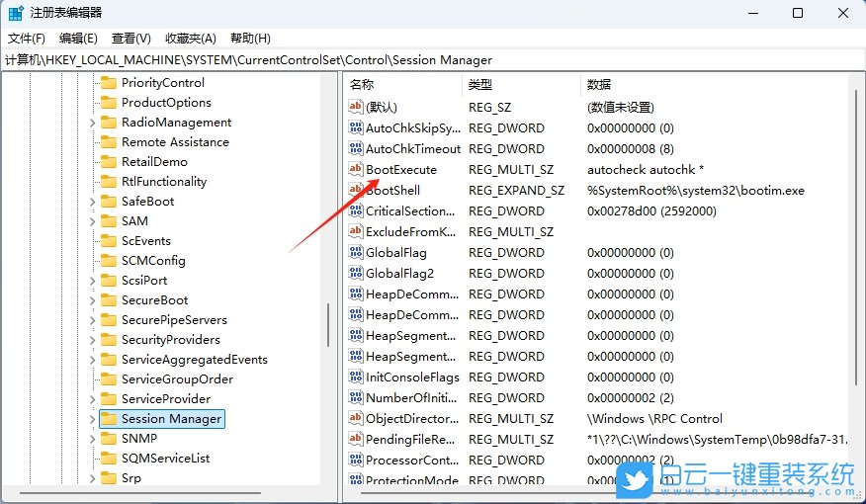This screenshot has height=504, width=866.
Task: Click the ScEvents folder icon
Action: (109, 241)
